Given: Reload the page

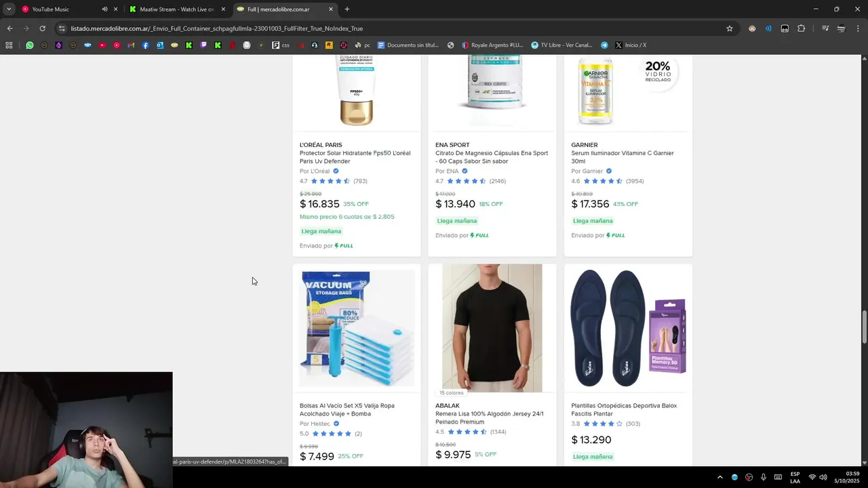Looking at the screenshot, I should (x=42, y=28).
